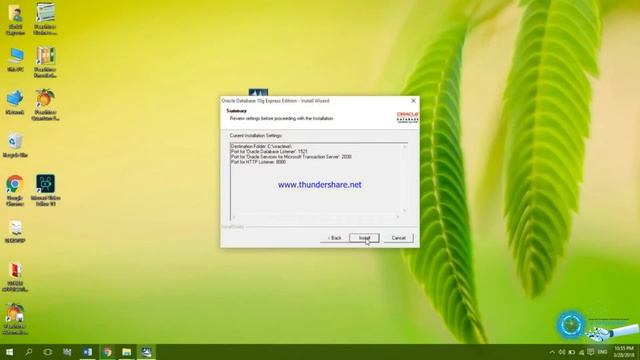Click the ENG language indicator
Viewport: 640px width, 360px height.
point(602,352)
